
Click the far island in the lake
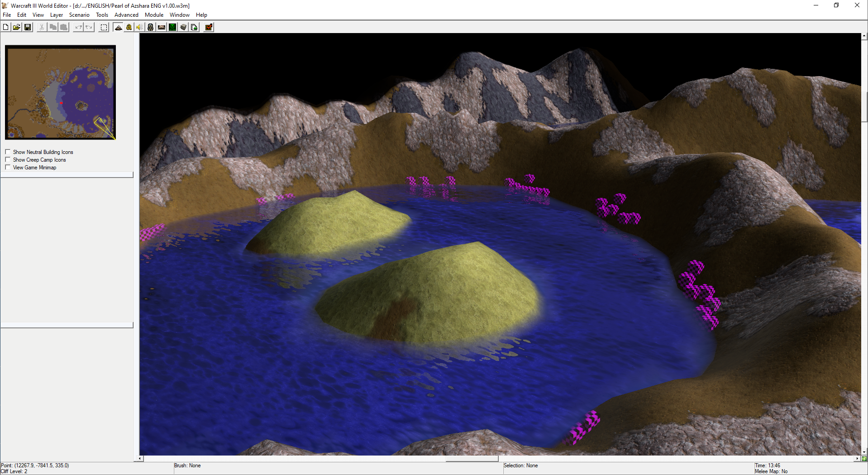(x=328, y=224)
